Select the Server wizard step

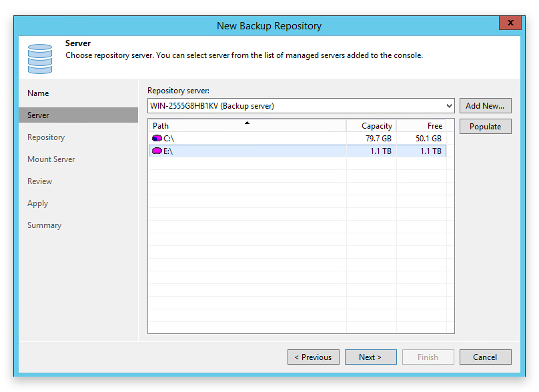pos(78,115)
